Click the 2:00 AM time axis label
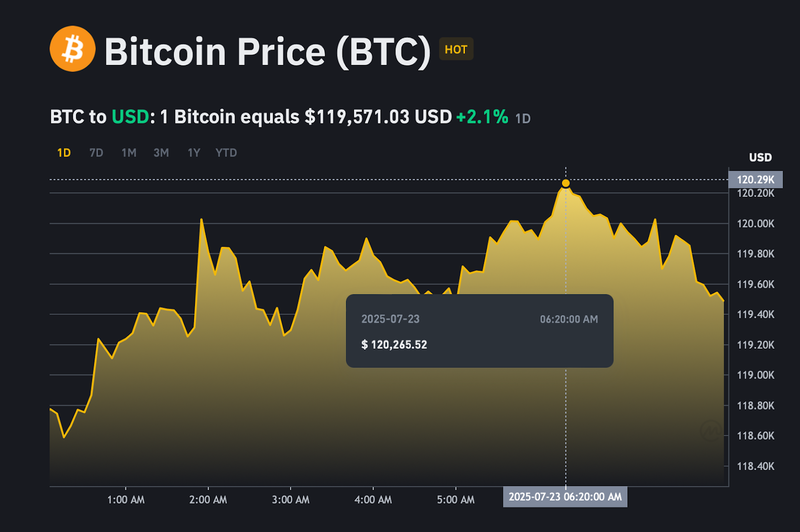This screenshot has height=532, width=800. [x=206, y=497]
